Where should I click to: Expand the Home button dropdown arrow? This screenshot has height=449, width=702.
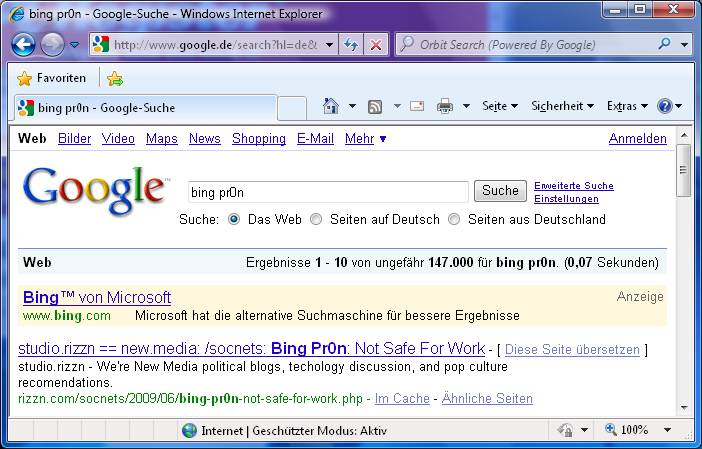[352, 106]
